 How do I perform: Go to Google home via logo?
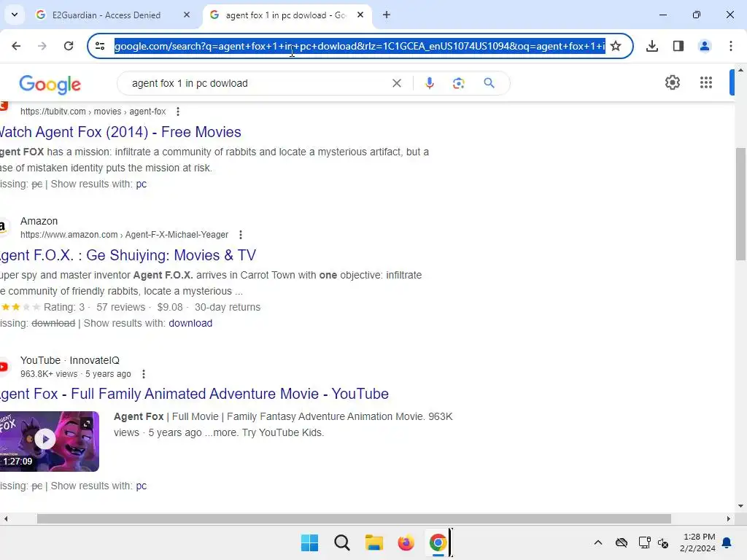coord(50,84)
